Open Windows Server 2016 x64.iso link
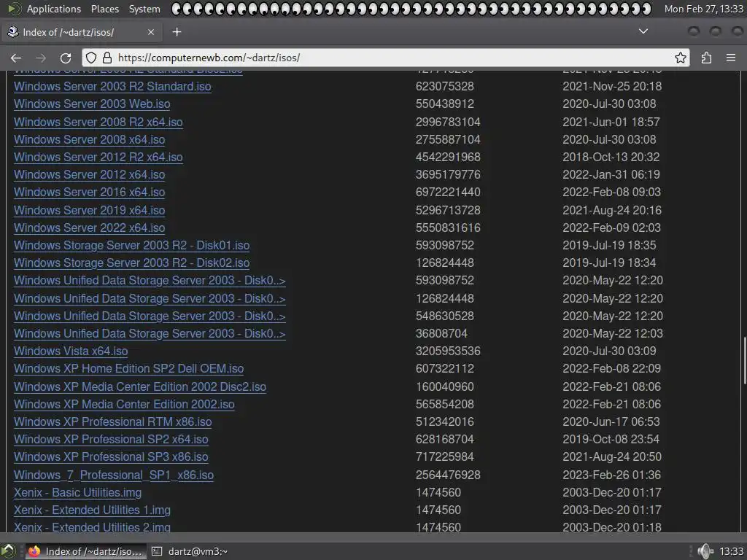747x560 pixels. pos(90,192)
